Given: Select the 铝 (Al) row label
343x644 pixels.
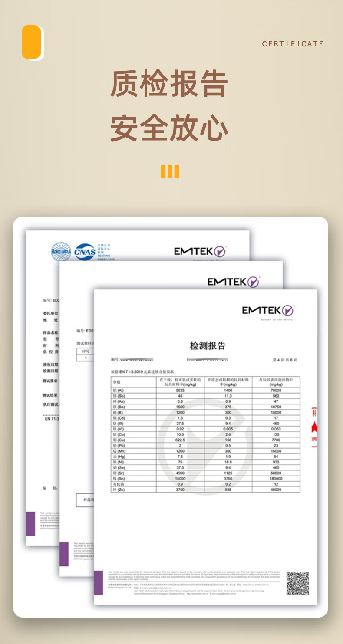Looking at the screenshot, I should coord(119,391).
